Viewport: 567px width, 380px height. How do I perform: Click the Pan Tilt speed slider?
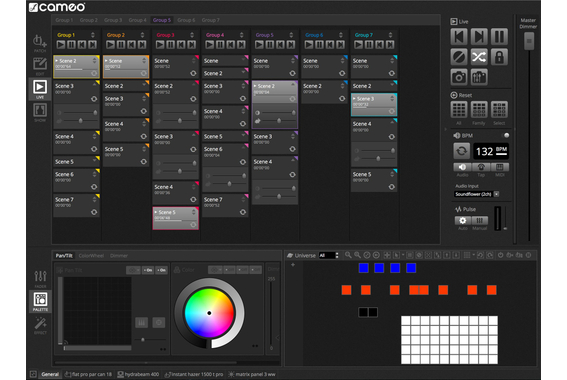[150, 340]
